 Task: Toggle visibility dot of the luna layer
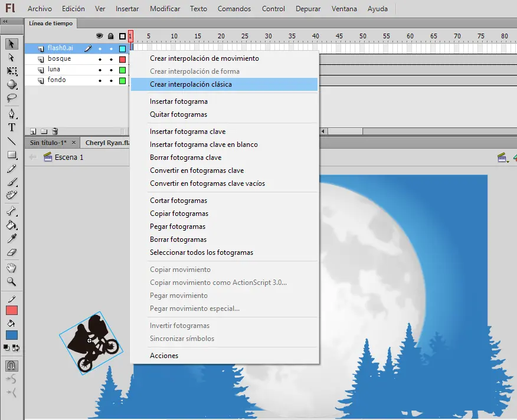pos(100,70)
